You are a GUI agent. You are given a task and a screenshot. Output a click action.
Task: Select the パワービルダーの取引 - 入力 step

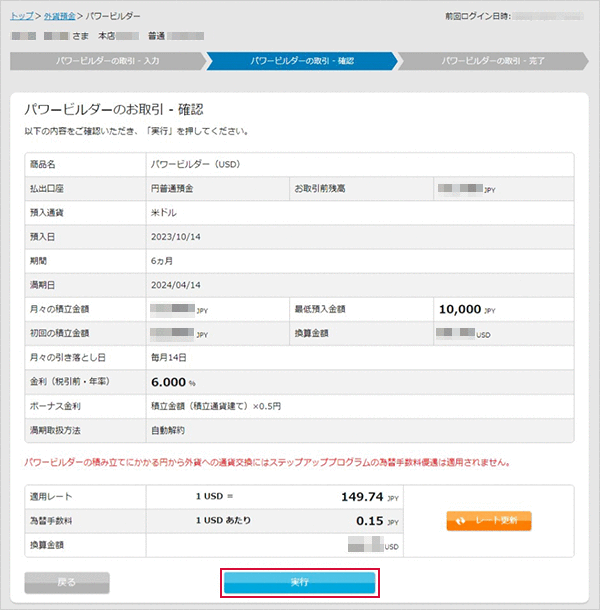click(106, 60)
